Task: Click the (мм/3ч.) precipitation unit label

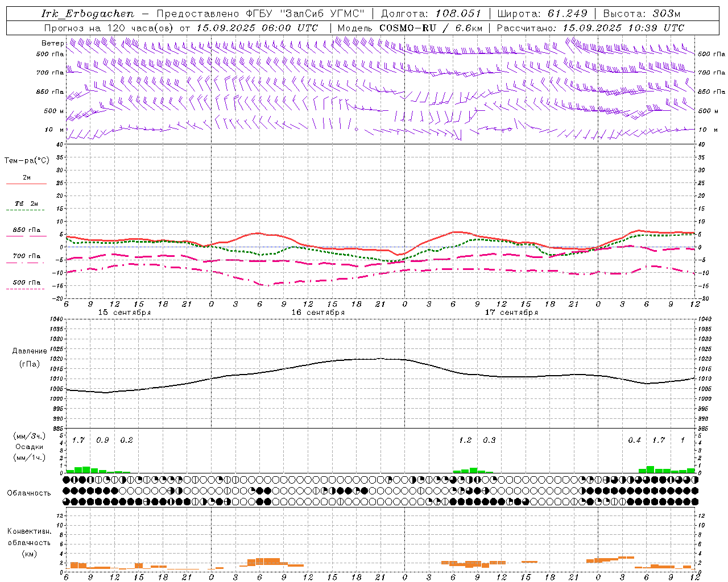Action: point(30,436)
